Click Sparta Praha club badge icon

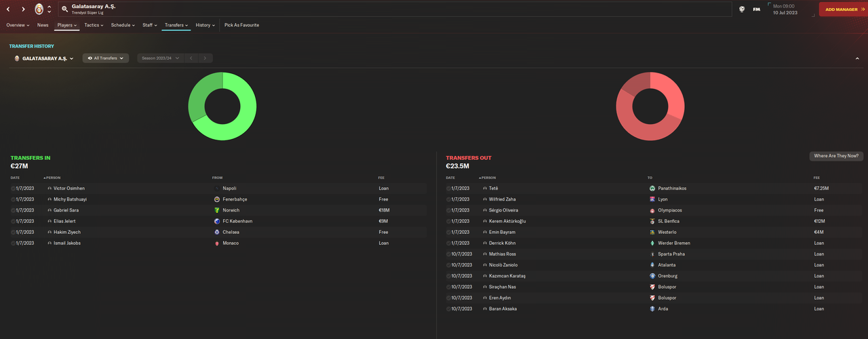click(x=652, y=254)
